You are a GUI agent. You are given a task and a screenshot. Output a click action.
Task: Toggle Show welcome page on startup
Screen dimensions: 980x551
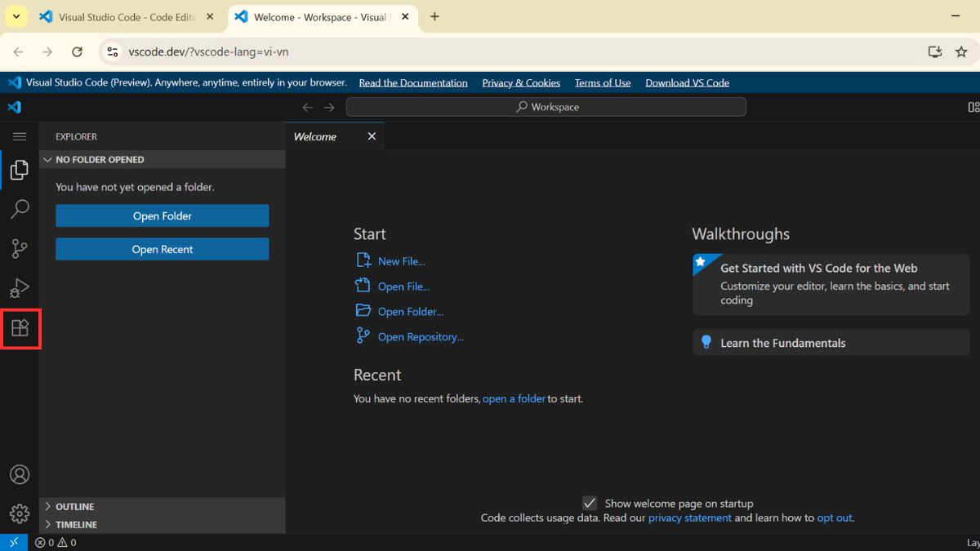[x=590, y=503]
